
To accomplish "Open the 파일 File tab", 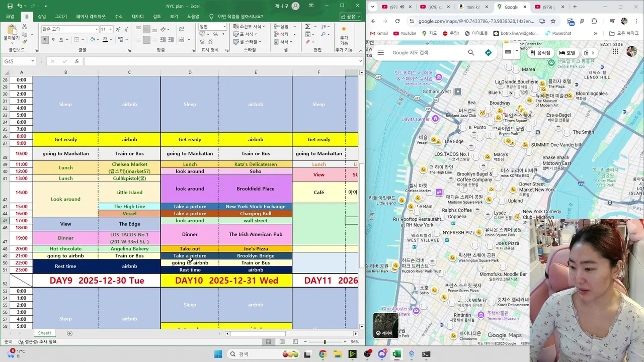I will tap(10, 17).
